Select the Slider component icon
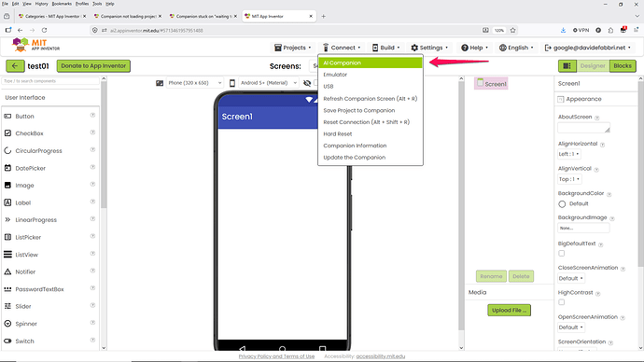Image resolution: width=644 pixels, height=362 pixels. click(7, 306)
